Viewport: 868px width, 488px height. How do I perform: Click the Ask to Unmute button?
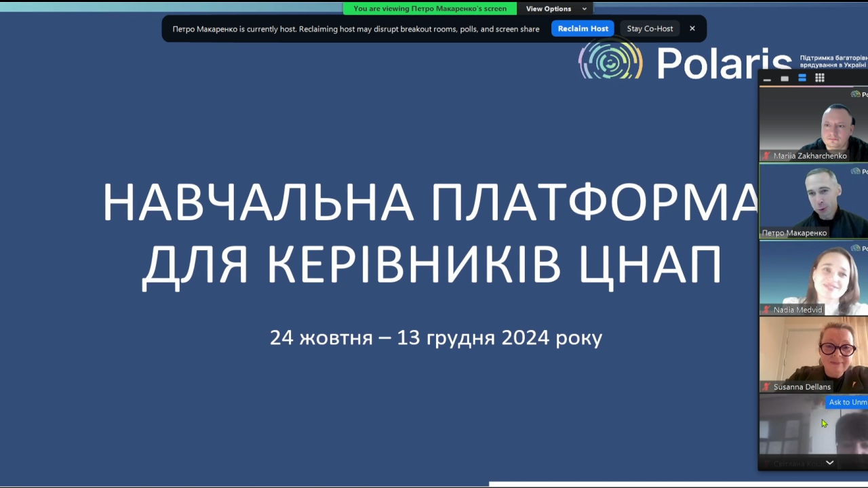(847, 402)
